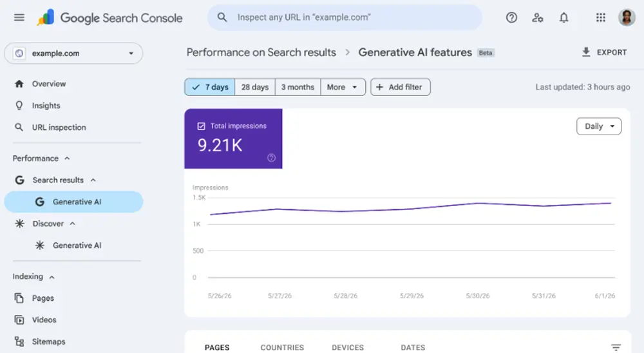The image size is (644, 353).
Task: Open the hamburger navigation menu
Action: click(x=19, y=17)
